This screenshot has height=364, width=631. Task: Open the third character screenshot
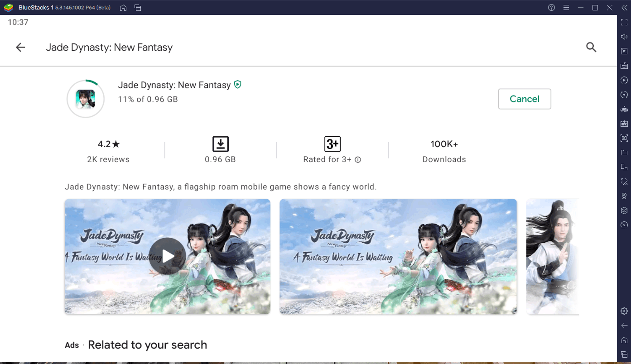tap(553, 256)
